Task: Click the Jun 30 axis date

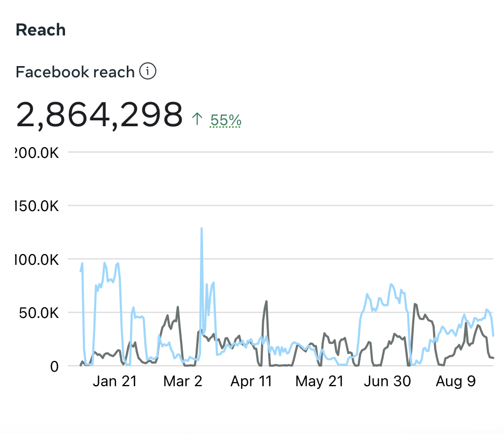Action: [x=387, y=381]
